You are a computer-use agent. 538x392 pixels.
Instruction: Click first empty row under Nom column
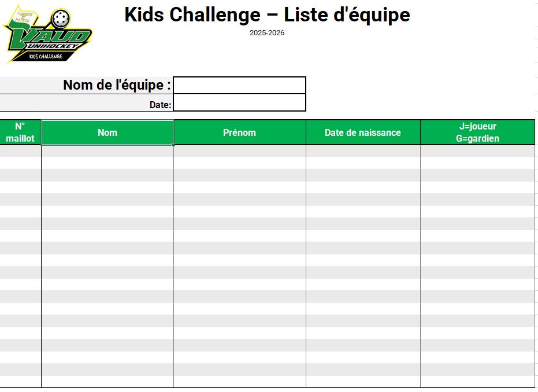click(107, 151)
